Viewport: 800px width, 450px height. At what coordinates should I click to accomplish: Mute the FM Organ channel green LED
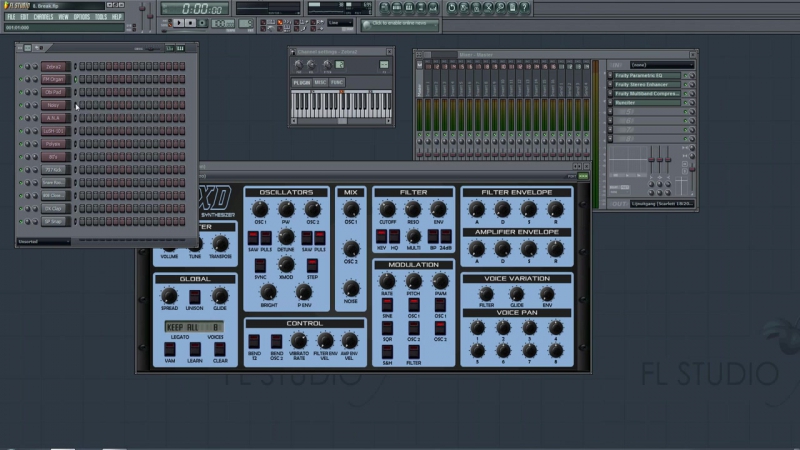point(21,79)
